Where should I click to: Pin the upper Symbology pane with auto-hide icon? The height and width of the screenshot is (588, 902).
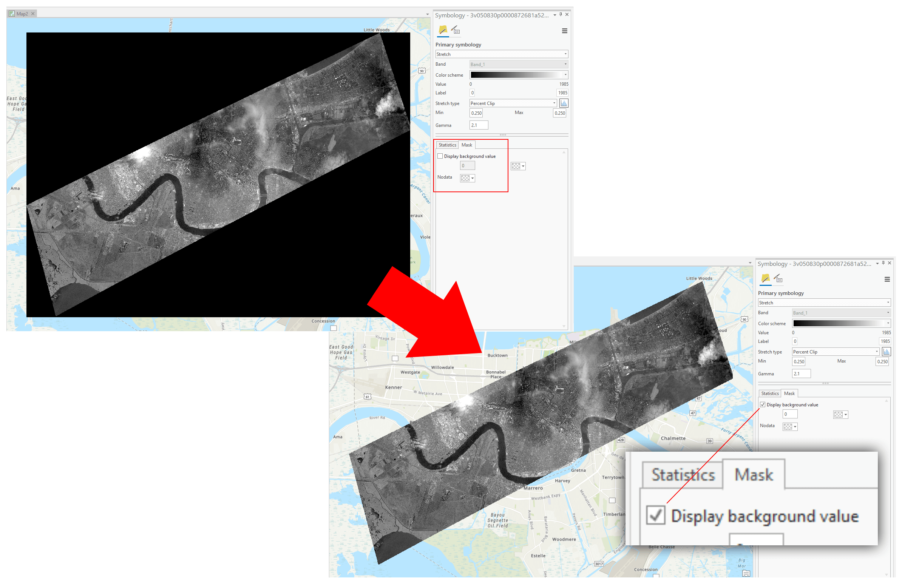point(561,14)
